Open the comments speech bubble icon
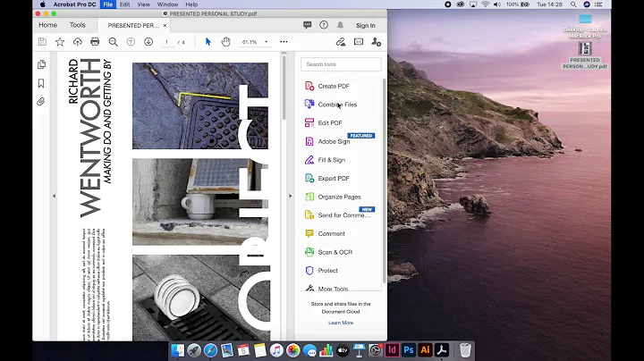Image resolution: width=644 pixels, height=361 pixels. (307, 25)
